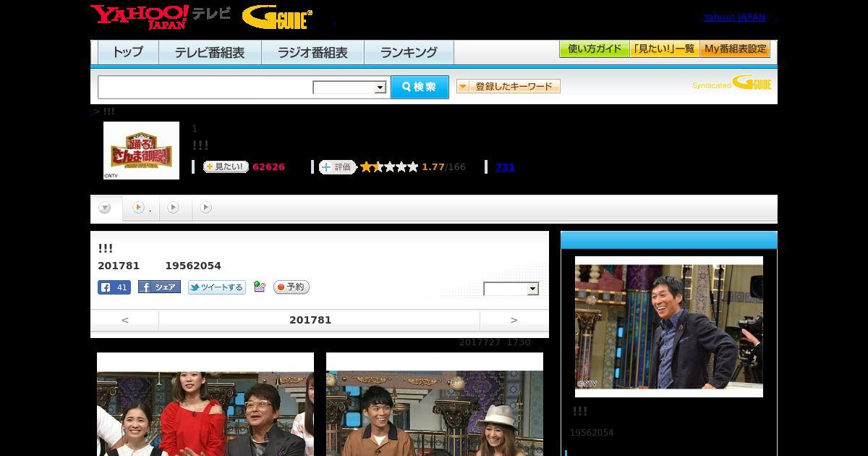
Task: Click the 1.77 rating score
Action: [x=433, y=167]
